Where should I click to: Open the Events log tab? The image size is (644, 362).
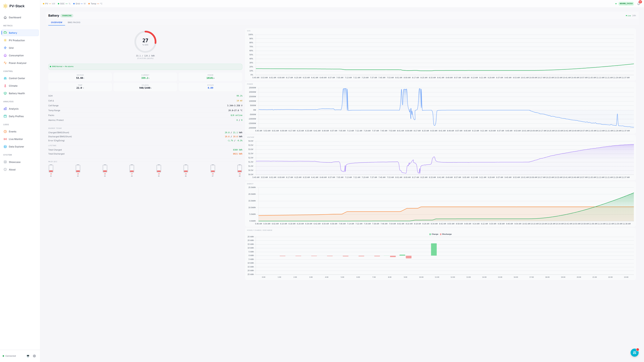(x=12, y=131)
